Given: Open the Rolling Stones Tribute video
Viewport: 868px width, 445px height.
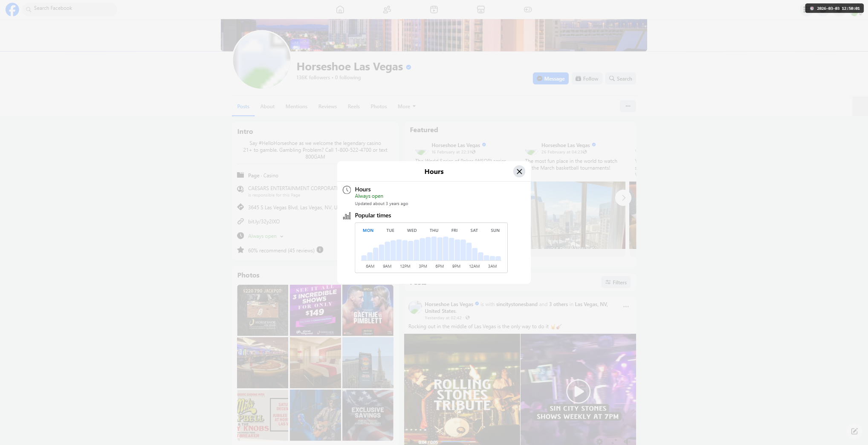Looking at the screenshot, I should pyautogui.click(x=462, y=389).
